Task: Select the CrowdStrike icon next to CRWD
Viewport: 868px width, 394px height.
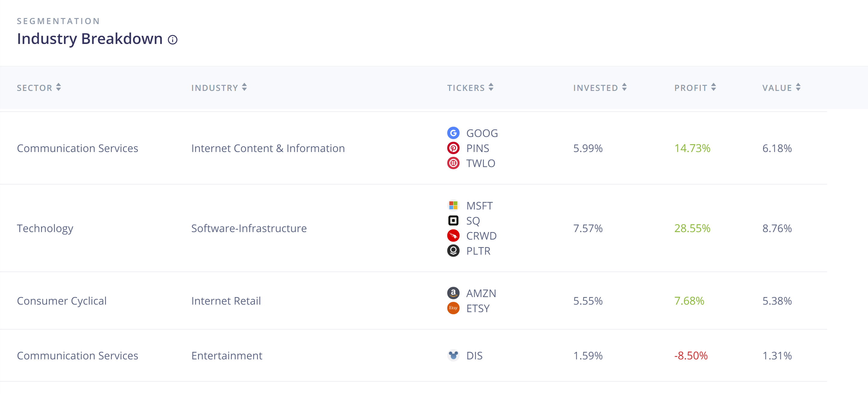Action: point(454,236)
